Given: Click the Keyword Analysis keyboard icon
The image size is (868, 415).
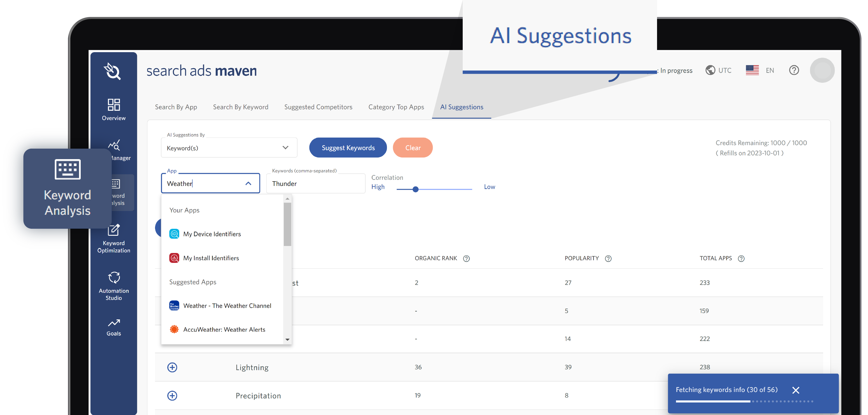Looking at the screenshot, I should (67, 169).
